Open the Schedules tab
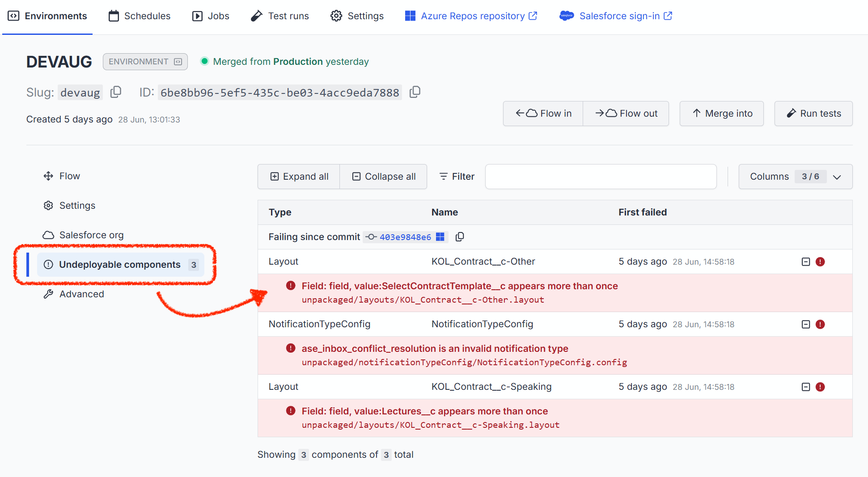Image resolution: width=868 pixels, height=477 pixels. click(x=140, y=16)
